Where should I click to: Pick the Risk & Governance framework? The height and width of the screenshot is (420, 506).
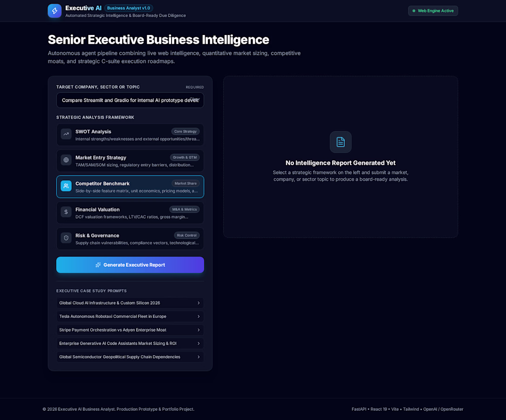130,239
